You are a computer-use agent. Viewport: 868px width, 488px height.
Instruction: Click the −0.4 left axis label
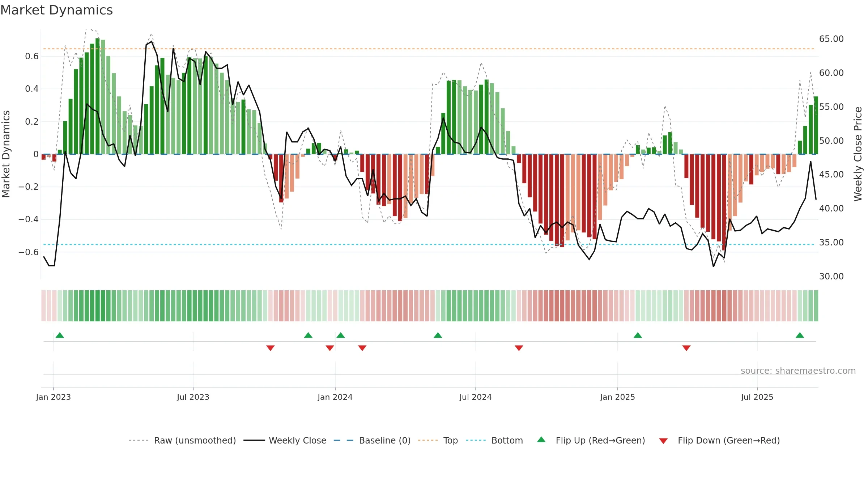(x=29, y=219)
